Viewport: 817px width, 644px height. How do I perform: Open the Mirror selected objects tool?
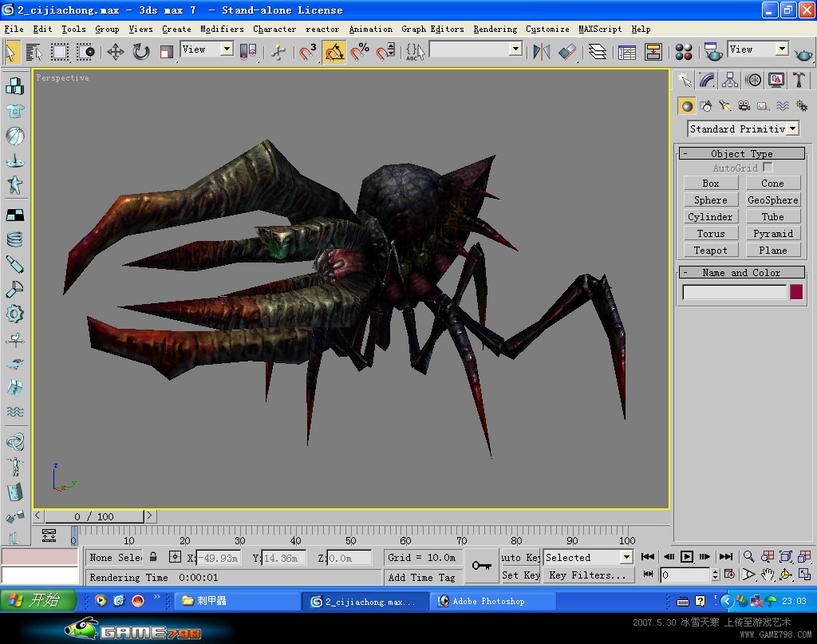(x=542, y=52)
